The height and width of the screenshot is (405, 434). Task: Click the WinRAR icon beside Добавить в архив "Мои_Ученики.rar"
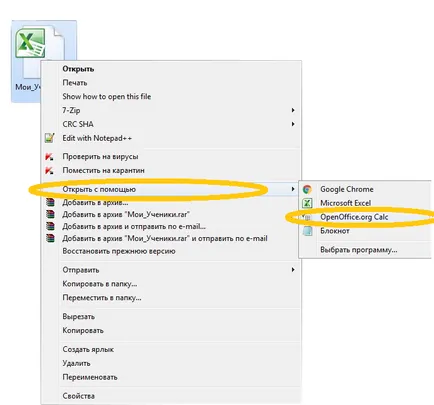[50, 214]
